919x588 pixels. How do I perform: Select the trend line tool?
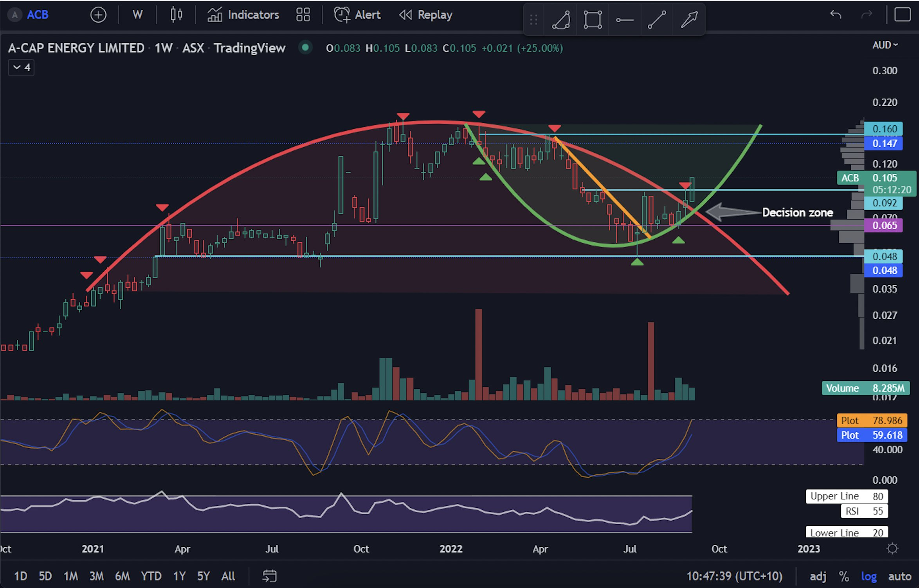pos(656,20)
